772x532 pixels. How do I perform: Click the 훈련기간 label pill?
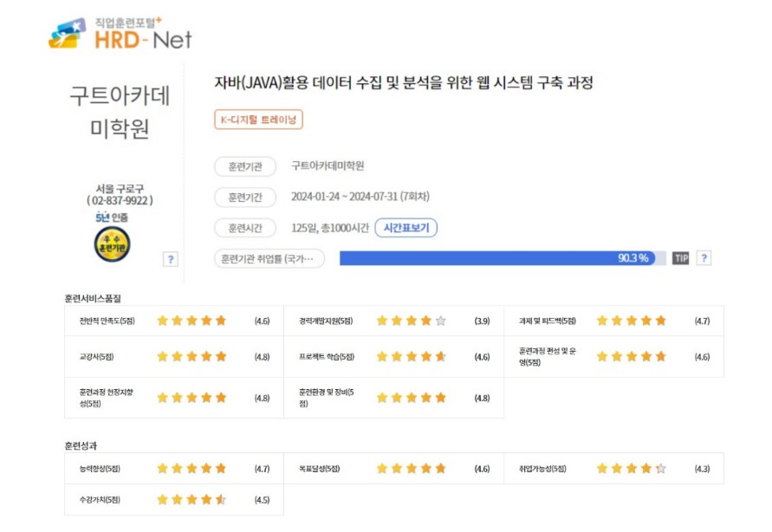point(244,197)
